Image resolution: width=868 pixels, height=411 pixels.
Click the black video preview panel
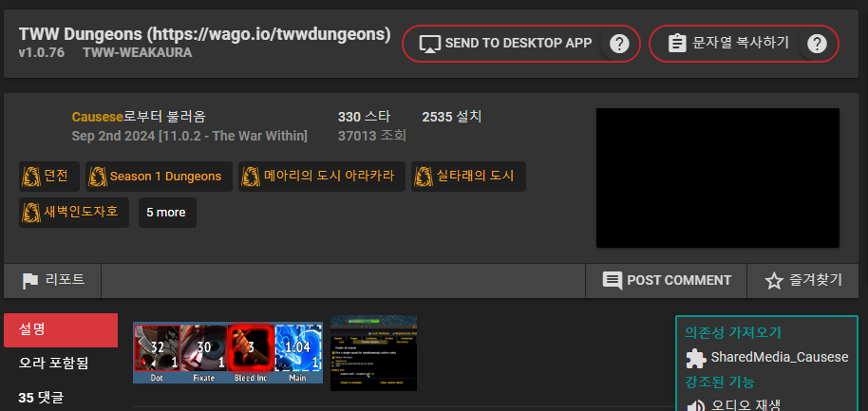[717, 177]
